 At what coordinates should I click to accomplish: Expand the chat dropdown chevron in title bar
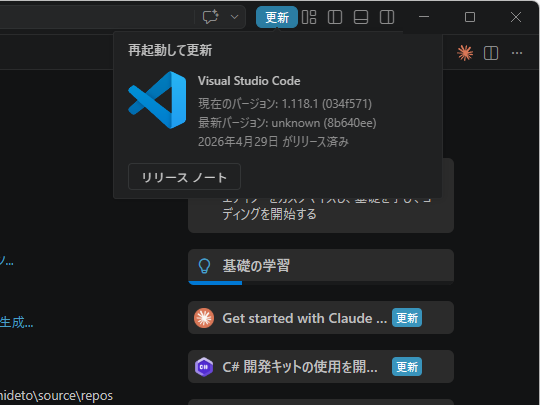pos(235,17)
